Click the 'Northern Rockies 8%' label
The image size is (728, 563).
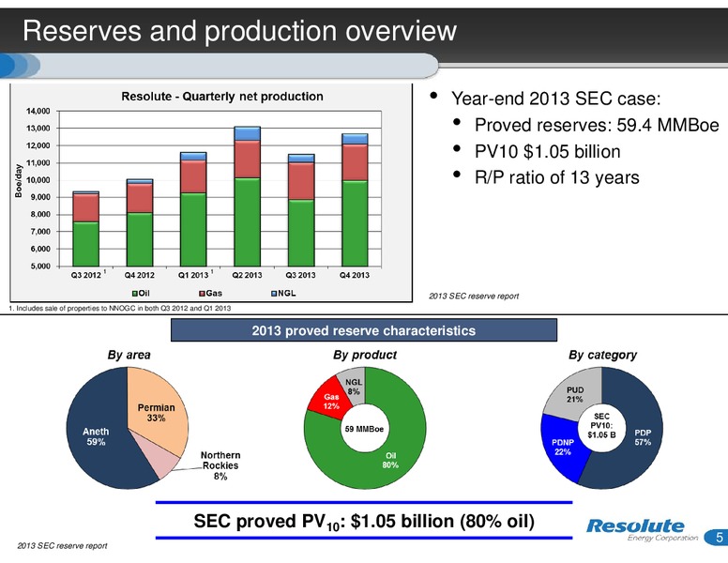coord(220,465)
